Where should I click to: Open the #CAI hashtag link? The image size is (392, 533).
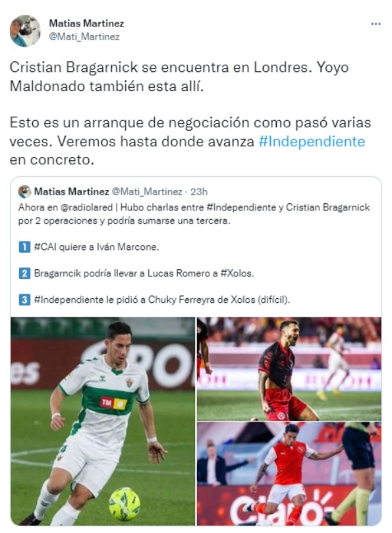pos(45,247)
